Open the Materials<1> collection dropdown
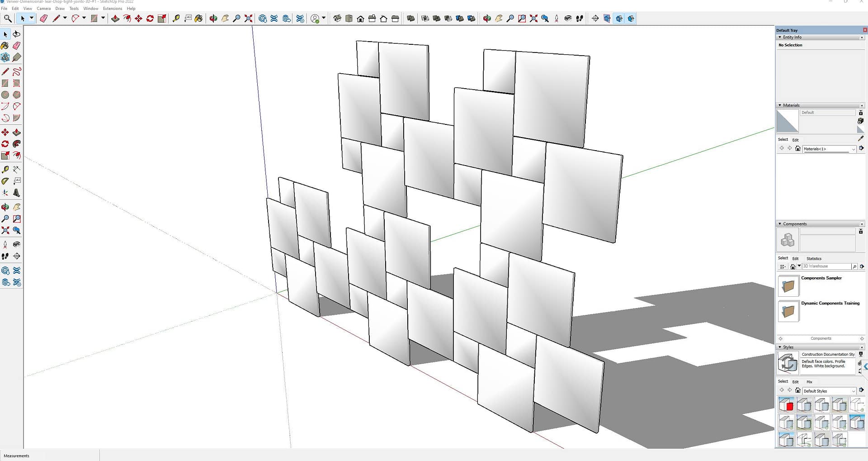 pos(853,149)
